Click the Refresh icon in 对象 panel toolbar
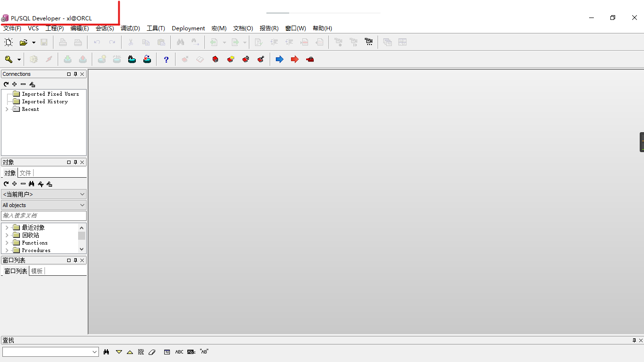The height and width of the screenshot is (362, 644). (6, 184)
